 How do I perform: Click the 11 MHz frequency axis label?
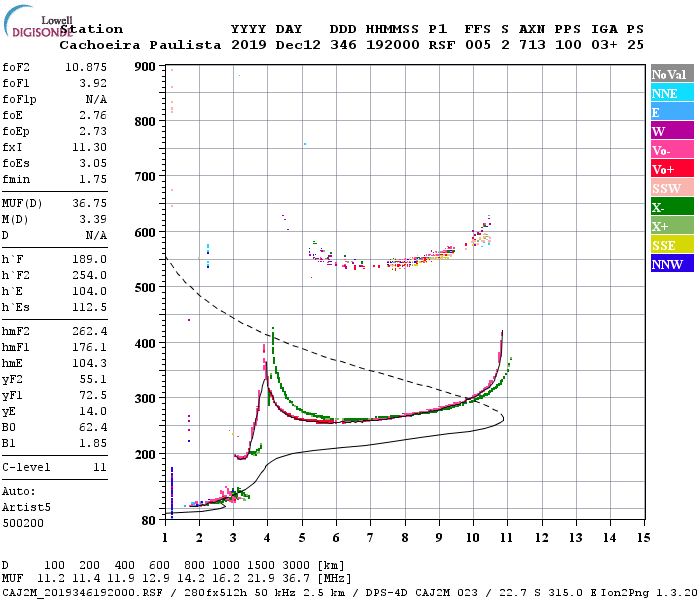pos(506,538)
